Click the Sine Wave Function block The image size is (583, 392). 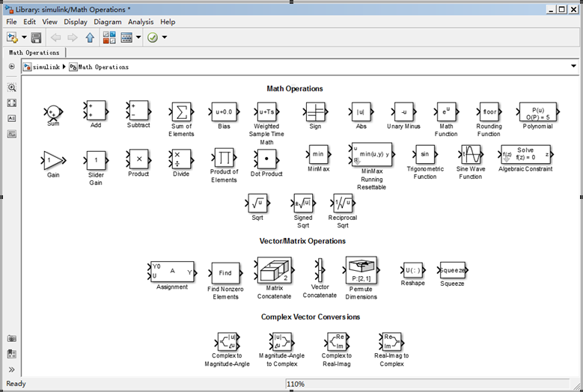470,155
